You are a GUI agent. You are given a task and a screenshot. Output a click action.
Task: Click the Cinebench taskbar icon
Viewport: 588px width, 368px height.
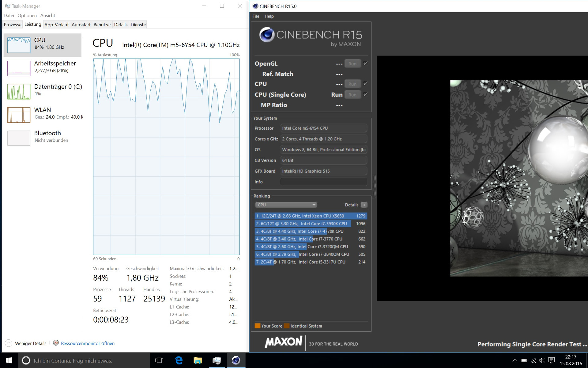236,360
